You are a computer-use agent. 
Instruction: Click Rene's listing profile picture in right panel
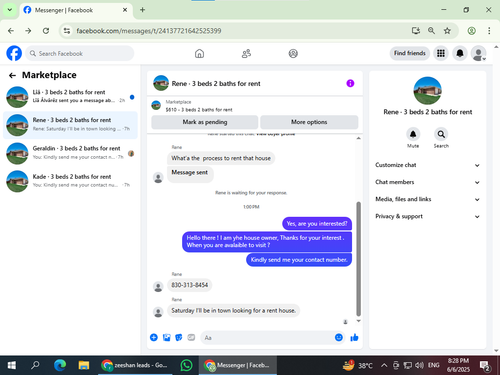click(427, 91)
